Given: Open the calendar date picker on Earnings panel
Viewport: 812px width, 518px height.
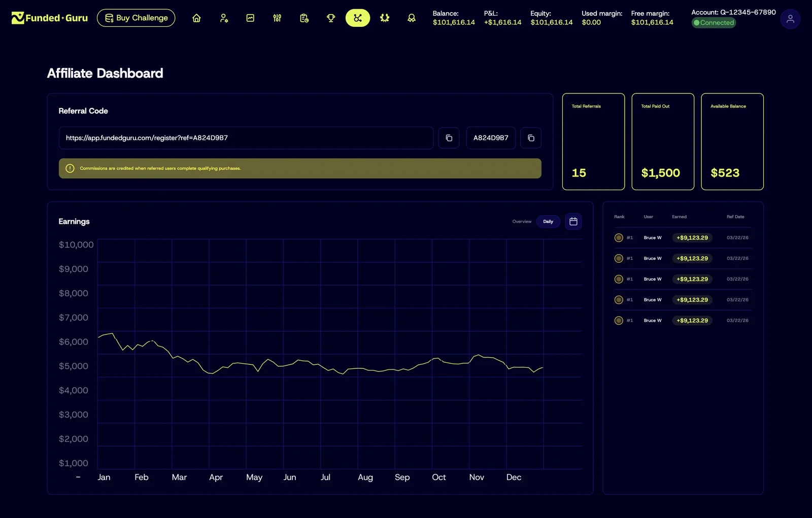Looking at the screenshot, I should pyautogui.click(x=573, y=221).
